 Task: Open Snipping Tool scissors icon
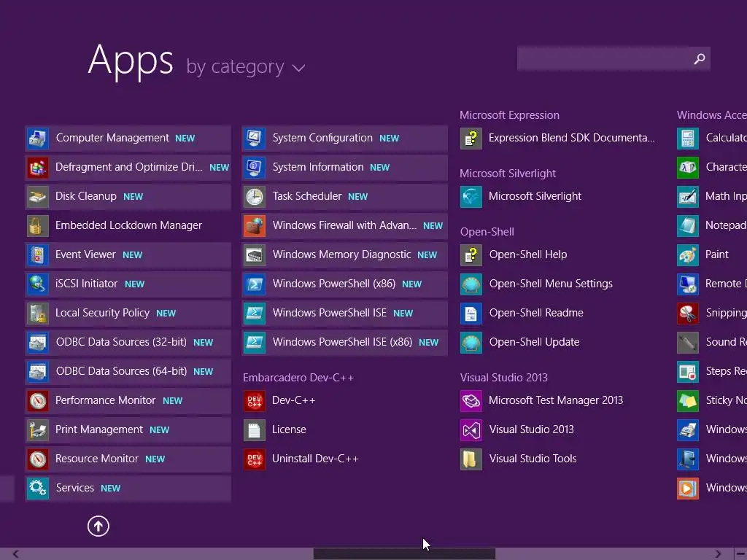click(x=688, y=314)
